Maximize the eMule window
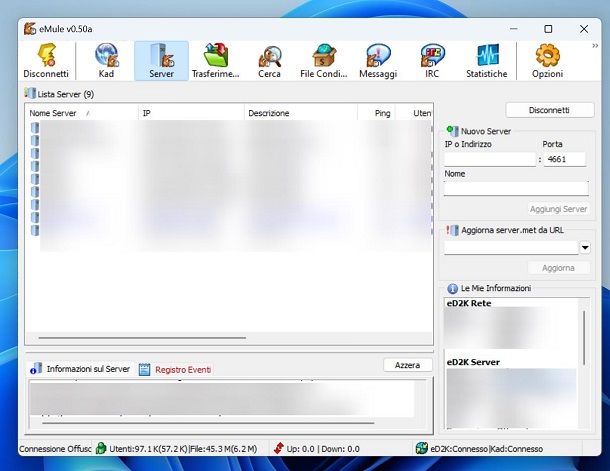Screen dimensions: 610x471 pyautogui.click(x=548, y=29)
